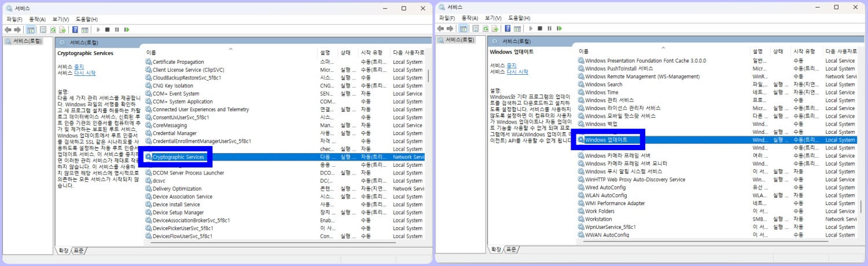This screenshot has height=266, width=868.
Task: Open 파일(F) menu in Cryptographic Services window
Action: [14, 19]
